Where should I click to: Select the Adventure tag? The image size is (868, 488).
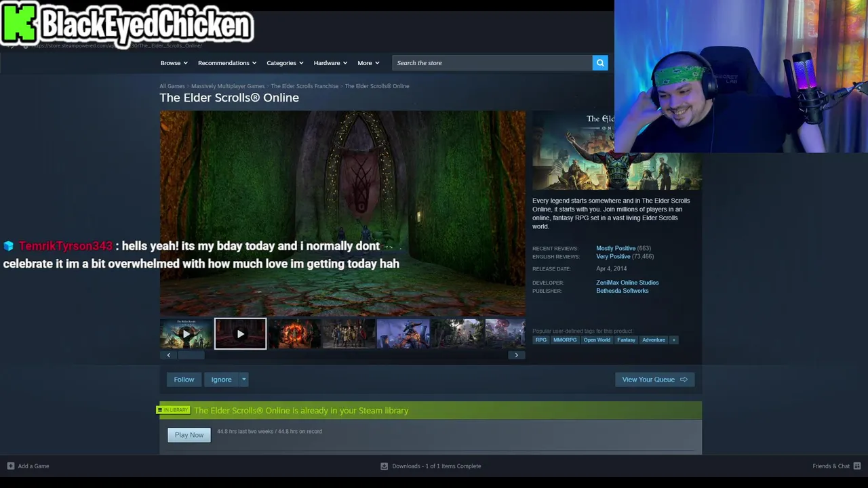[x=654, y=340]
